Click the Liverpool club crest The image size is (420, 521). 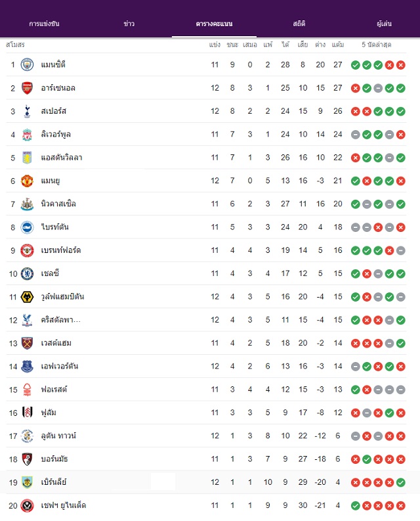click(27, 135)
